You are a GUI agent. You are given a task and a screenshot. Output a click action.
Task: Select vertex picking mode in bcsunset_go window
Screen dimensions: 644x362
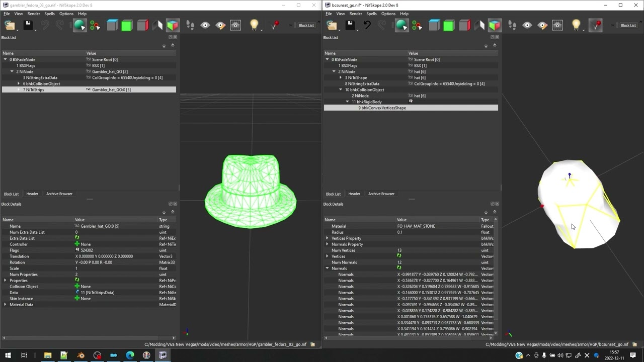click(x=417, y=25)
